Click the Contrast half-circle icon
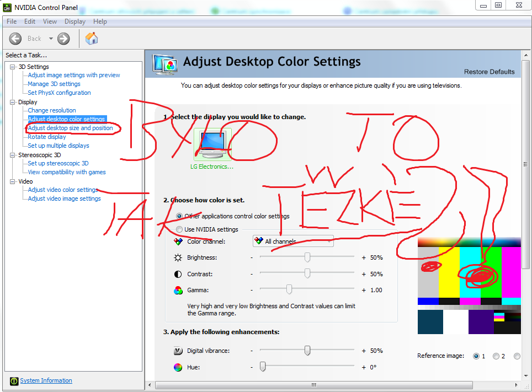Viewport: 532px width, 392px height. 178,274
